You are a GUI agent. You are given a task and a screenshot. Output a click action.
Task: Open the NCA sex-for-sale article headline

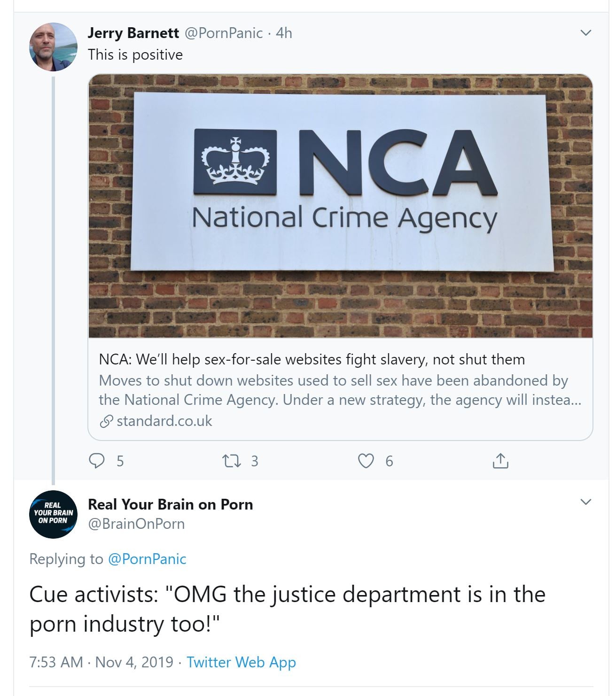pos(312,359)
